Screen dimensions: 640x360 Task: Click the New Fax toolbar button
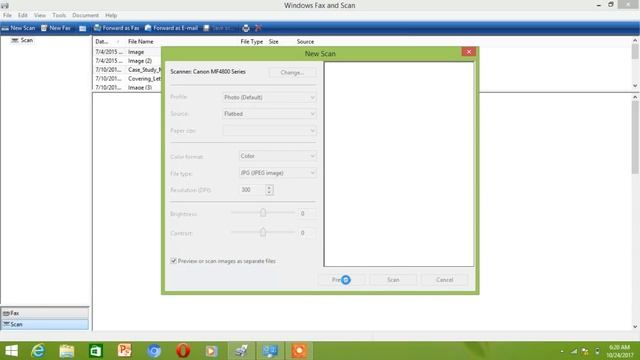click(56, 28)
